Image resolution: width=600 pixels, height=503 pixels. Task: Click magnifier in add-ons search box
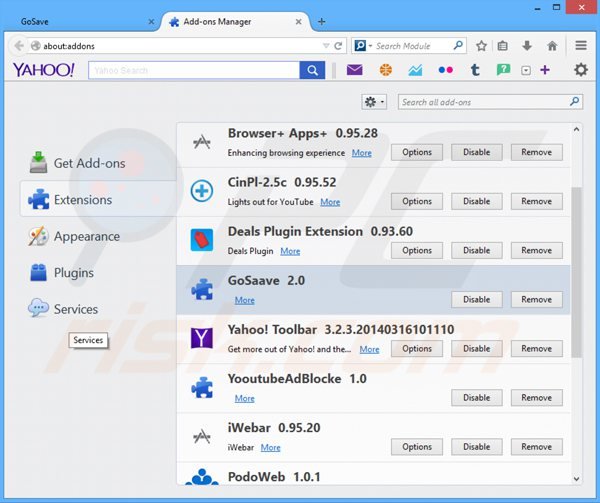[x=574, y=102]
